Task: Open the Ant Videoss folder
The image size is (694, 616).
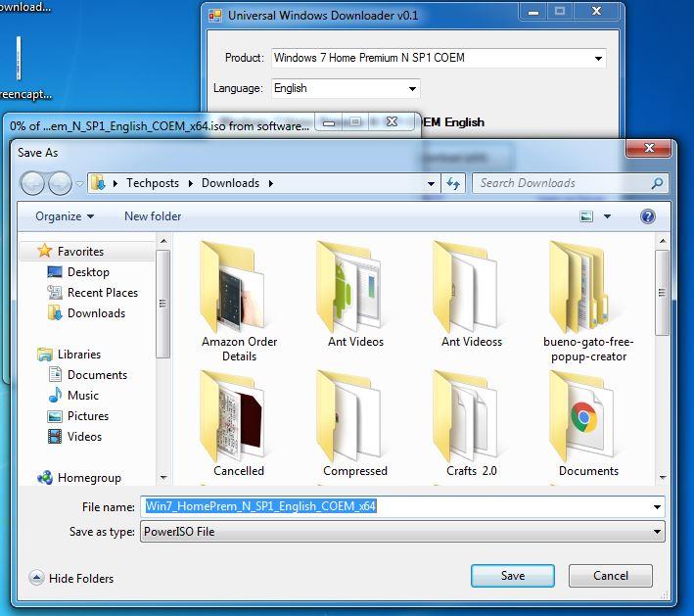Action: [x=472, y=295]
